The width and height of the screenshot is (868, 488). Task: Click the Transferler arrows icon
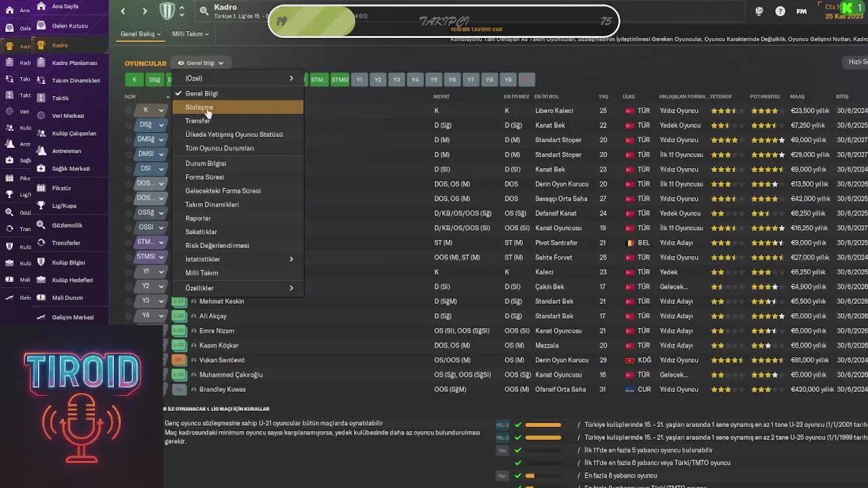click(41, 243)
